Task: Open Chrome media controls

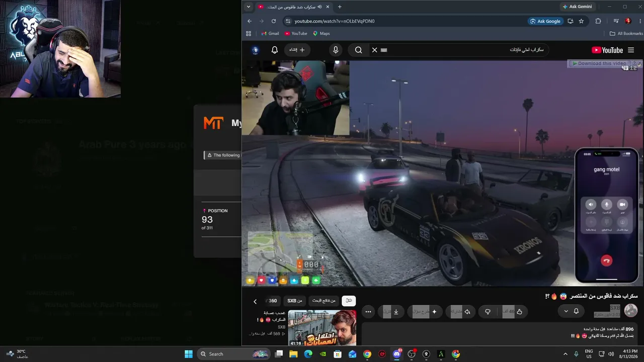Action: click(x=616, y=21)
